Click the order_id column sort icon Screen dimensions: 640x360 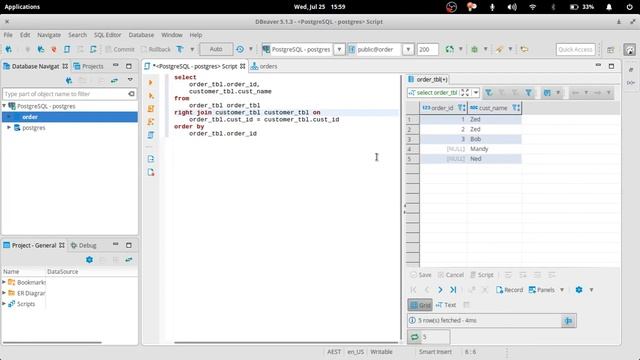coord(461,108)
